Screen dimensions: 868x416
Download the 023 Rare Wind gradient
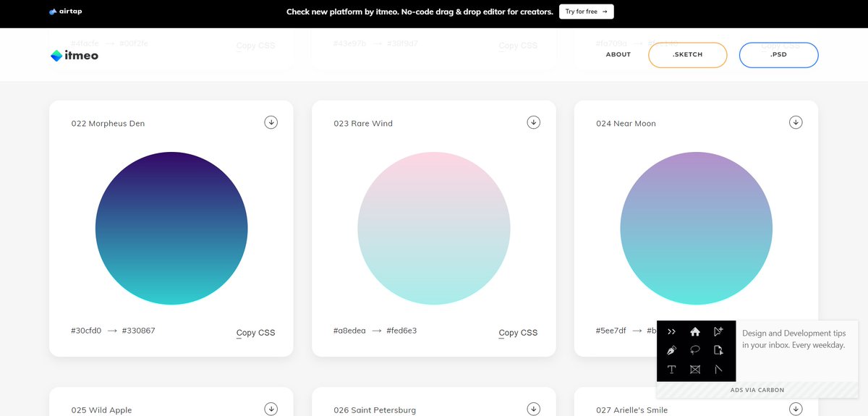(534, 122)
